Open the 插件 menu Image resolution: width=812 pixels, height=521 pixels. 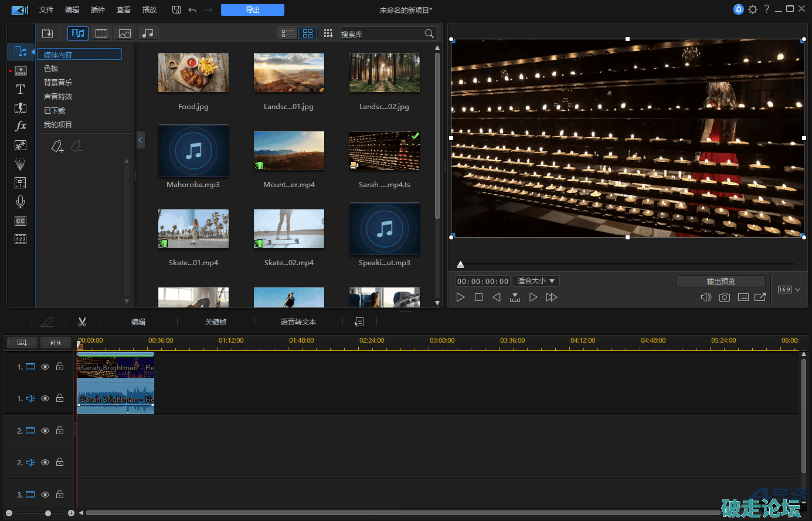click(98, 10)
